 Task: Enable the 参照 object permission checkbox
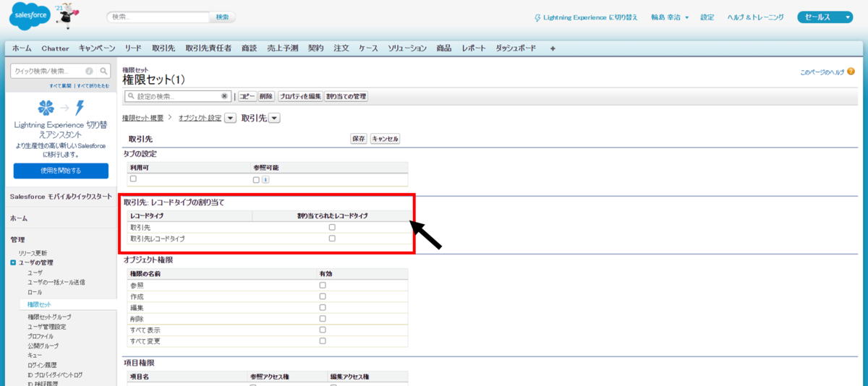[323, 286]
